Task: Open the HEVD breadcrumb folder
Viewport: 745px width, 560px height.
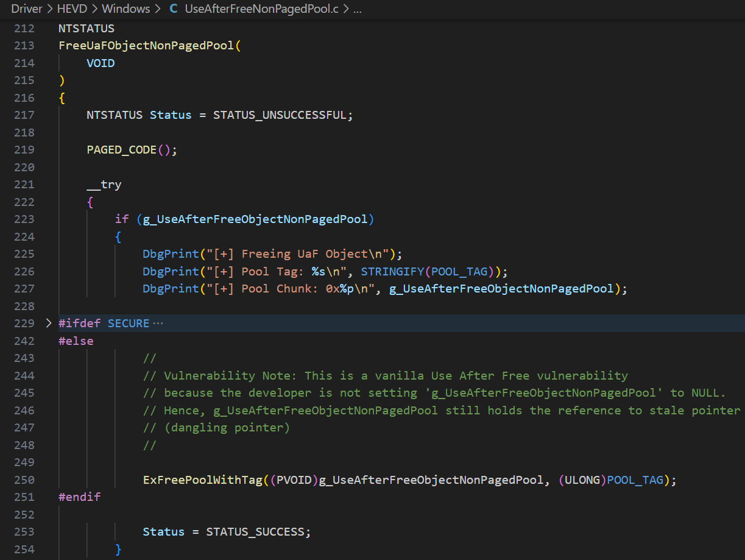Action: click(72, 9)
